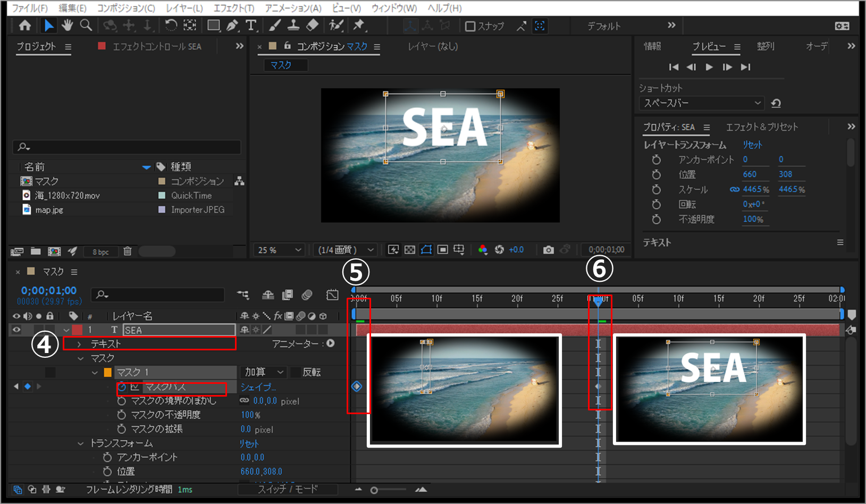Open the 25% magnification dropdown
Screen dimensions: 866x504
click(280, 250)
